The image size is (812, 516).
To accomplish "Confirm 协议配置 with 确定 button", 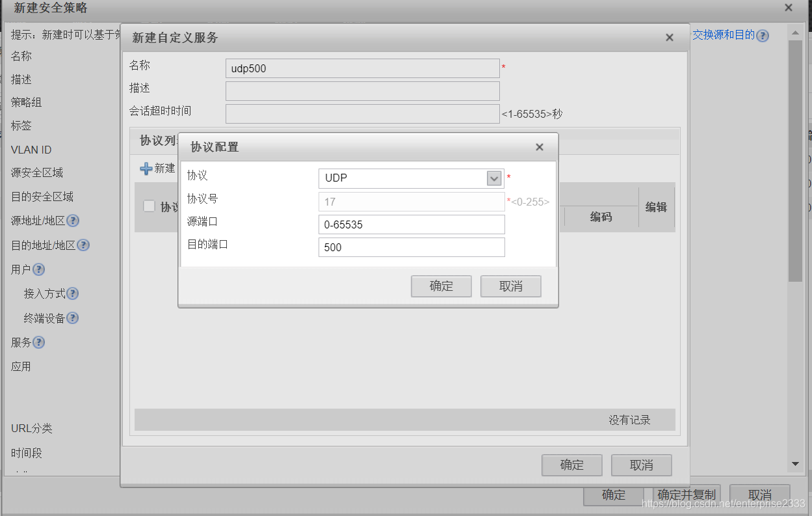I will tap(441, 286).
